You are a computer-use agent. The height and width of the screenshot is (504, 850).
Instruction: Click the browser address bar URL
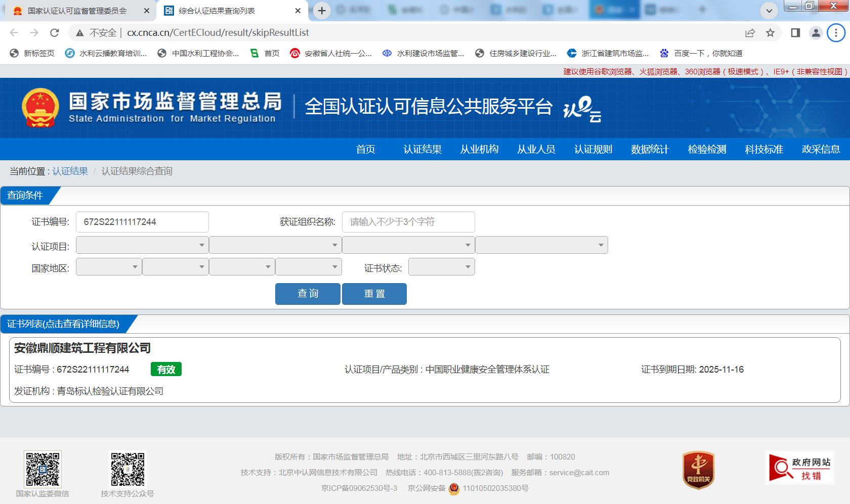(218, 33)
